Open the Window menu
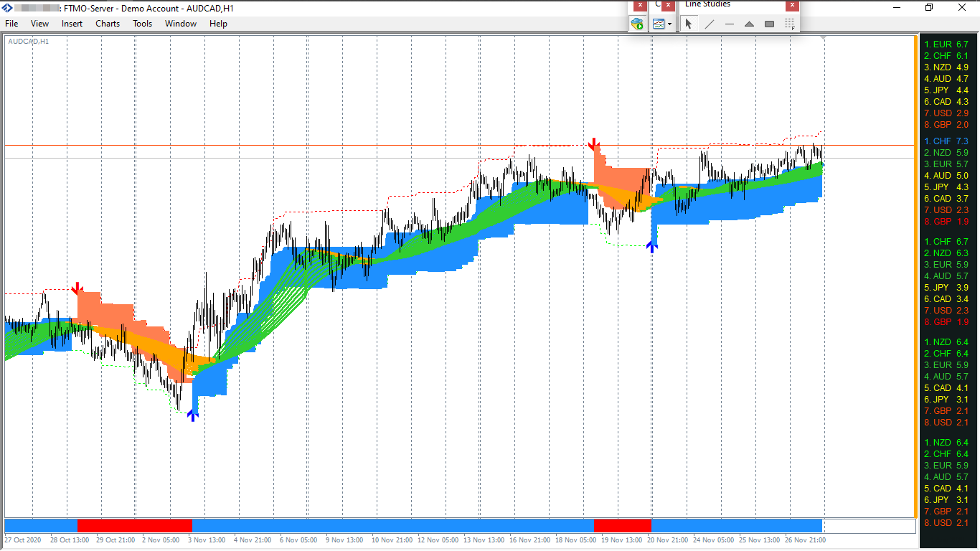 (x=181, y=24)
